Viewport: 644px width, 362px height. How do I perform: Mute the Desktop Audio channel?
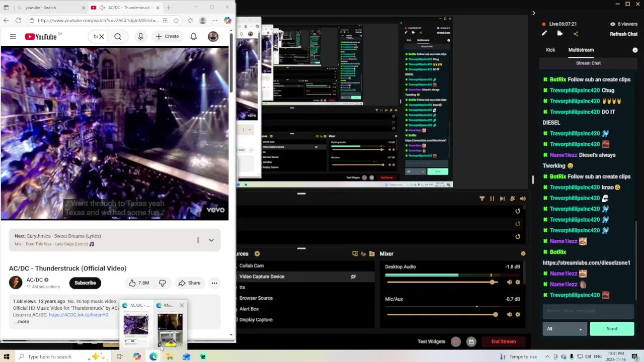[x=509, y=283]
